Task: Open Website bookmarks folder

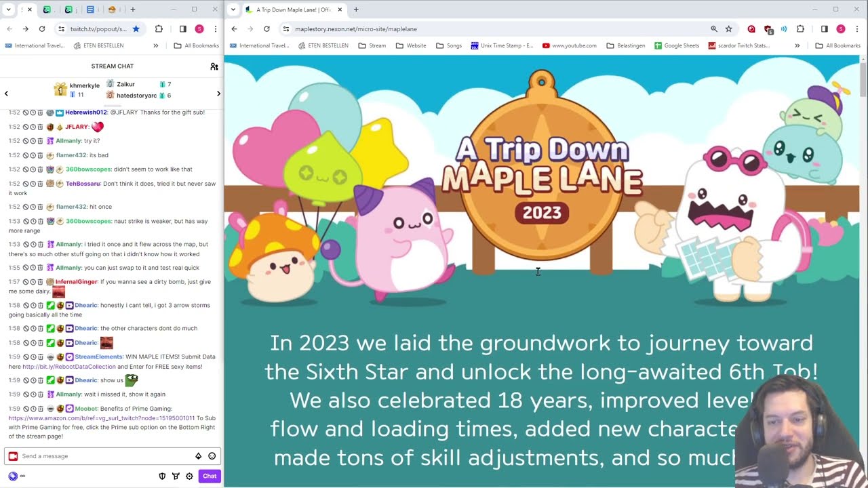Action: click(x=411, y=45)
